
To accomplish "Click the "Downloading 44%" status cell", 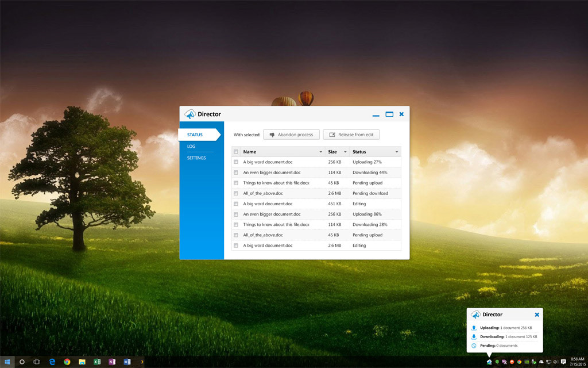I will [370, 172].
